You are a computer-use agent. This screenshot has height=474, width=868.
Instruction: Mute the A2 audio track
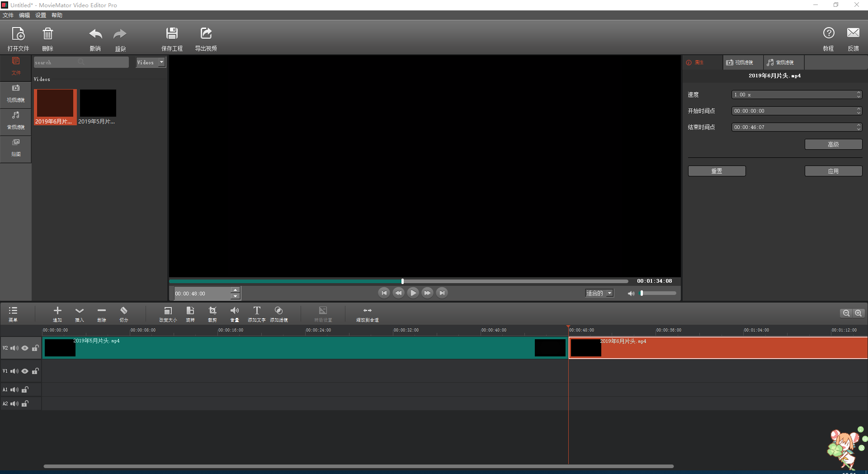14,404
